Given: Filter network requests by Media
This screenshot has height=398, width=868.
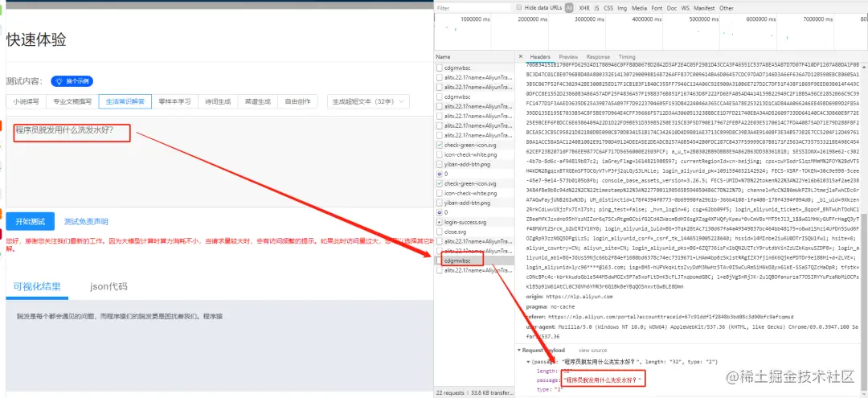Looking at the screenshot, I should coord(640,8).
